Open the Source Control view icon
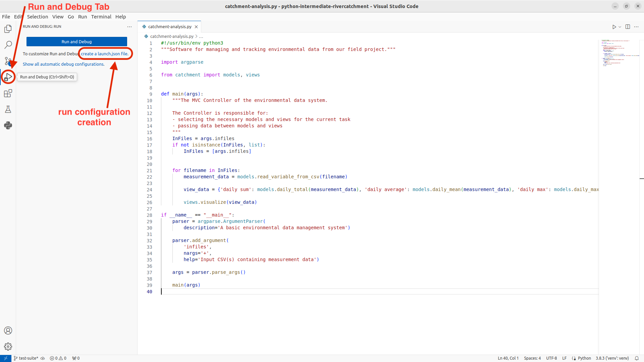The width and height of the screenshot is (644, 362). 8,61
